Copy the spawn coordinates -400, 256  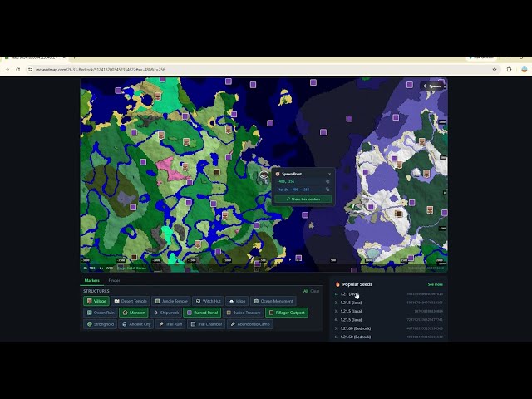[x=328, y=181]
